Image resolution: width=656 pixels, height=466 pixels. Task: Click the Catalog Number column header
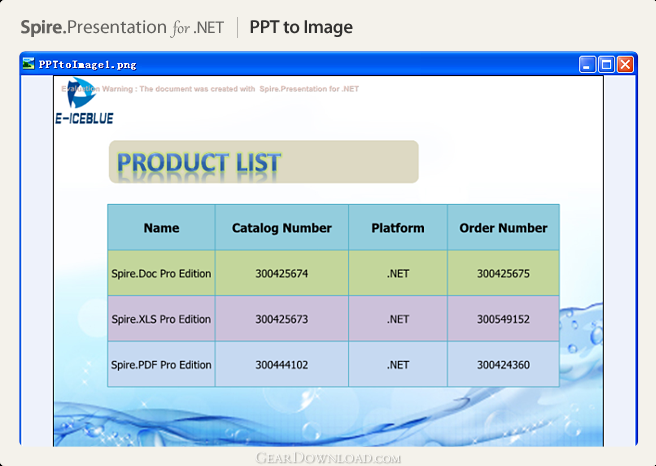pos(282,228)
